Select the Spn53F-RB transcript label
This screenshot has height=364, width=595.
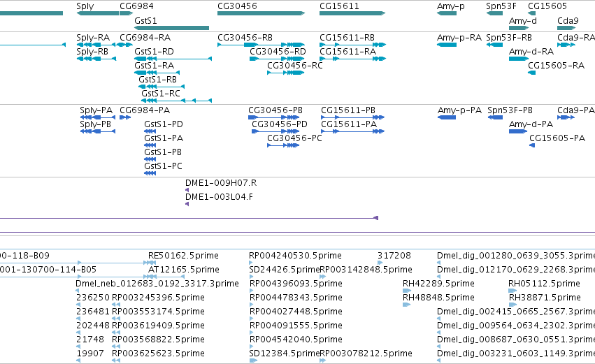click(x=509, y=38)
